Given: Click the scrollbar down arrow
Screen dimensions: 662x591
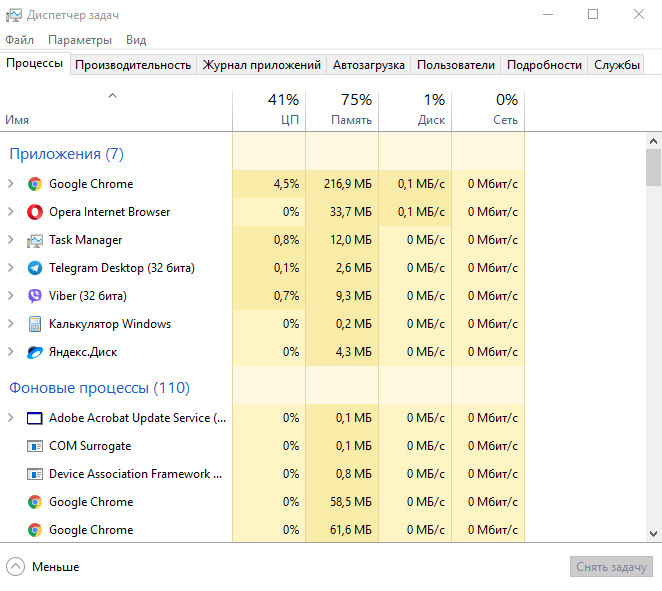Looking at the screenshot, I should click(653, 534).
